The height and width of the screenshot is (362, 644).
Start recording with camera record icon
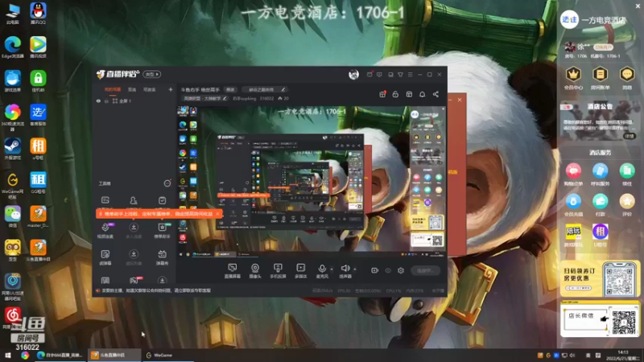[x=374, y=270]
